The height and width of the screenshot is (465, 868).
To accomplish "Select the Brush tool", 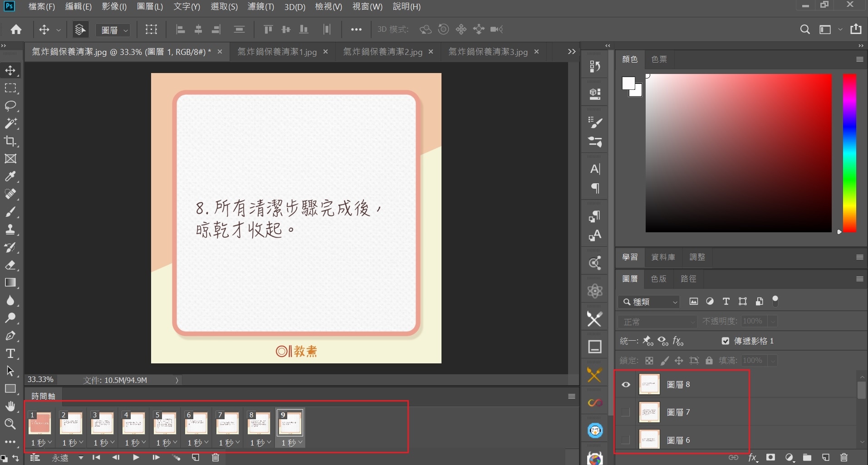I will (10, 212).
